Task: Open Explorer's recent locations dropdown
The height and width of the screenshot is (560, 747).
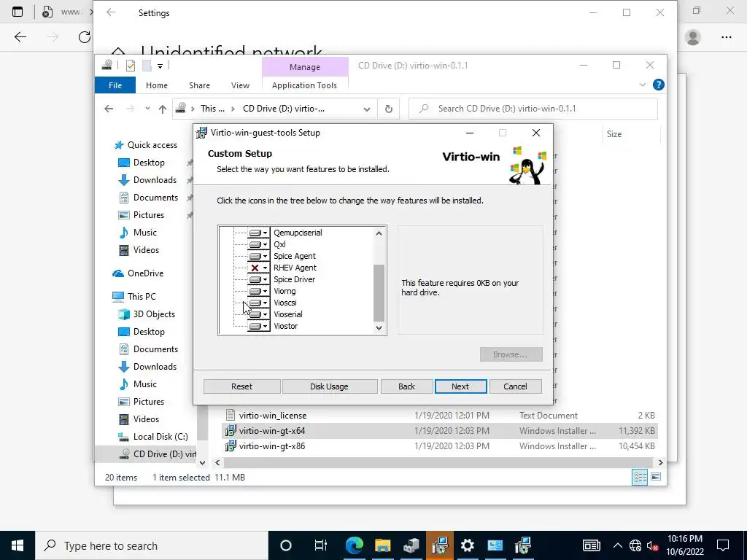Action: [147, 109]
